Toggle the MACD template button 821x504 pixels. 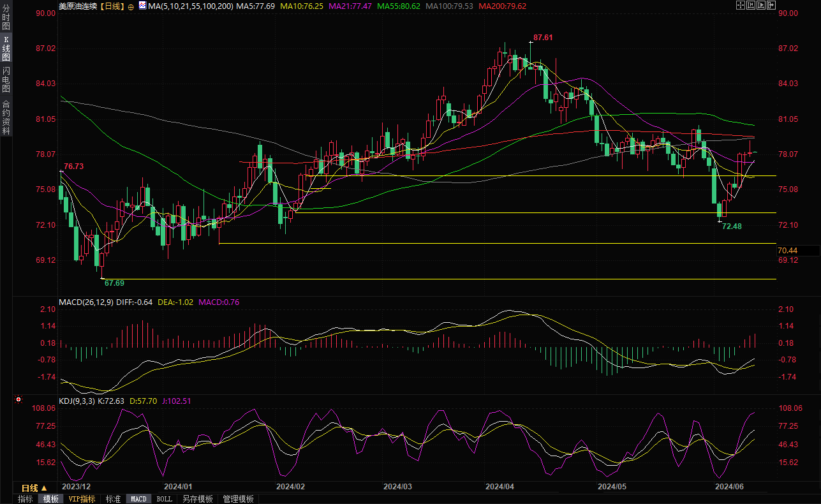(x=138, y=499)
